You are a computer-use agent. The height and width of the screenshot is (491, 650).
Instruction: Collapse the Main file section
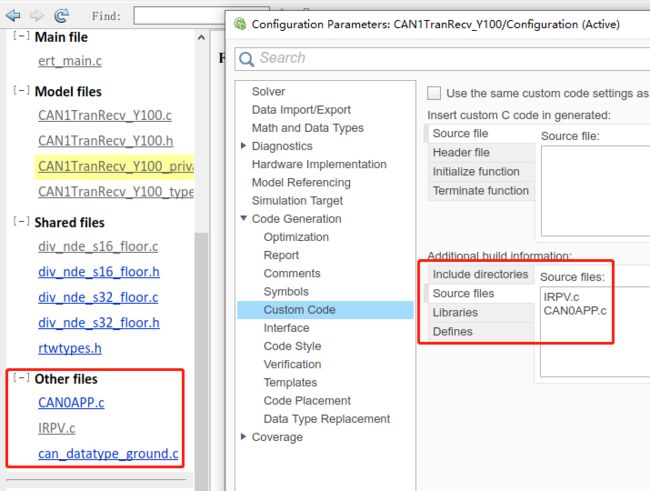(x=21, y=36)
